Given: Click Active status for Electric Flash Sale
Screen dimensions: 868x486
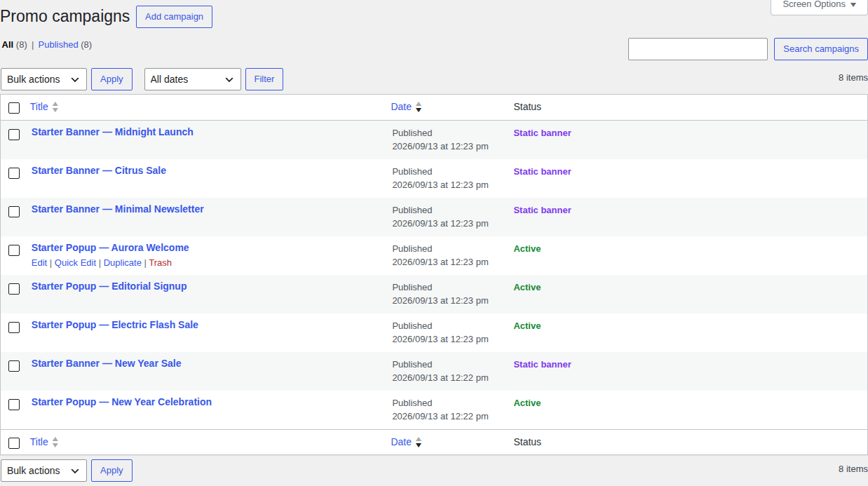Looking at the screenshot, I should tap(527, 326).
